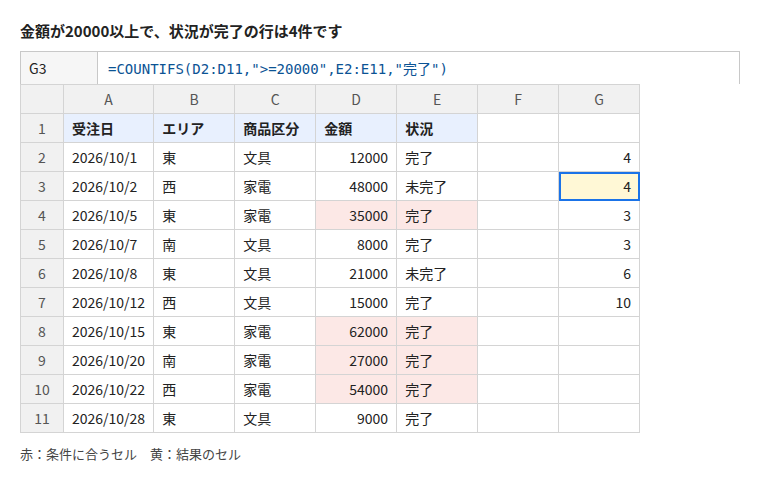Select row 1 header
The width and height of the screenshot is (760, 477).
(42, 128)
